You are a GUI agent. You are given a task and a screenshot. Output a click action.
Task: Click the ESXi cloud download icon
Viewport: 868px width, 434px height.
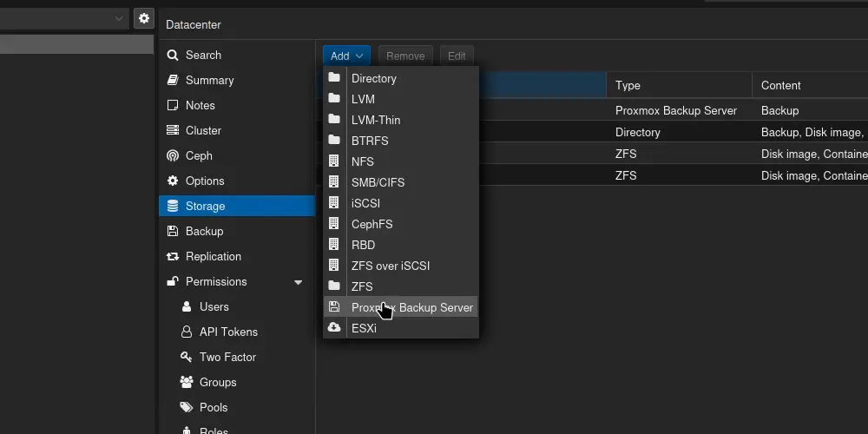tap(334, 328)
